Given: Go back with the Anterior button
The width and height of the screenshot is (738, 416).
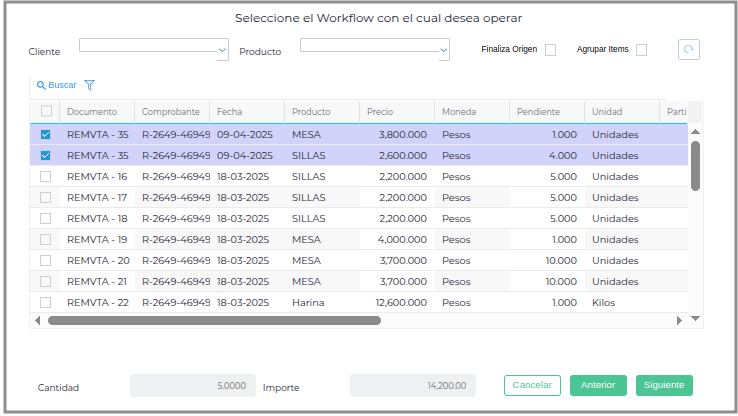Looking at the screenshot, I should 598,385.
